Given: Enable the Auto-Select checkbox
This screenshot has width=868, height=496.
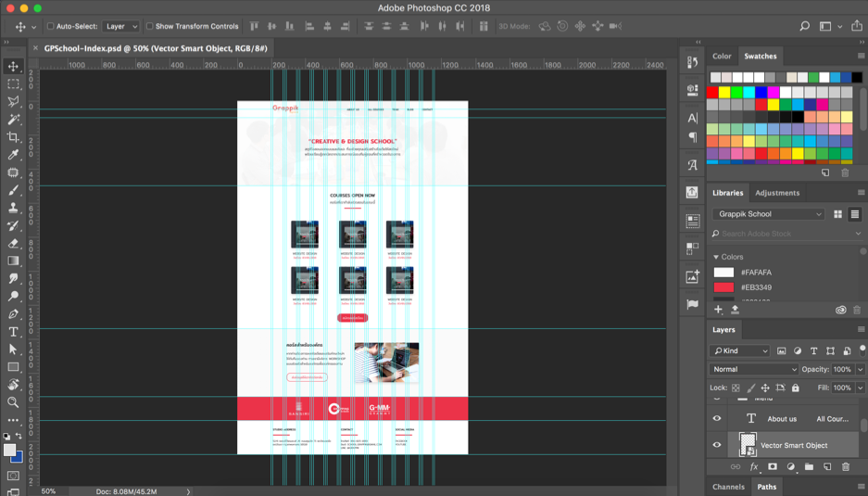Looking at the screenshot, I should (x=50, y=26).
